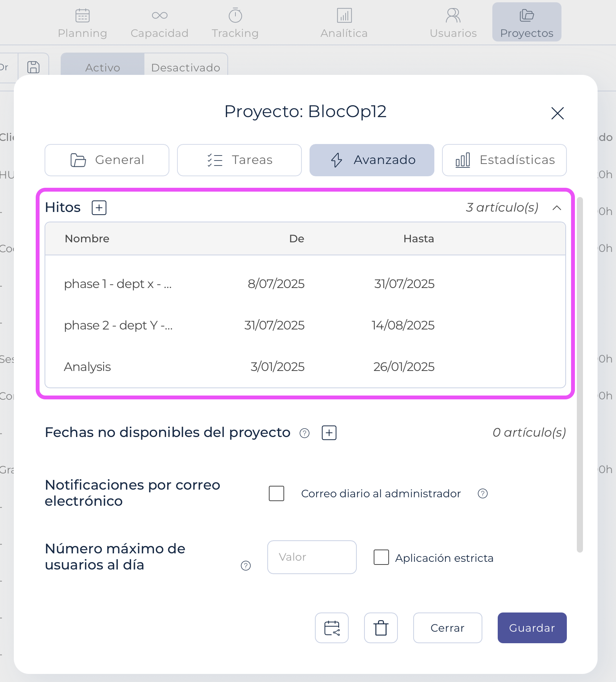Enable Correo diario al administrador checkbox
Viewport: 616px width, 682px height.
pos(277,493)
